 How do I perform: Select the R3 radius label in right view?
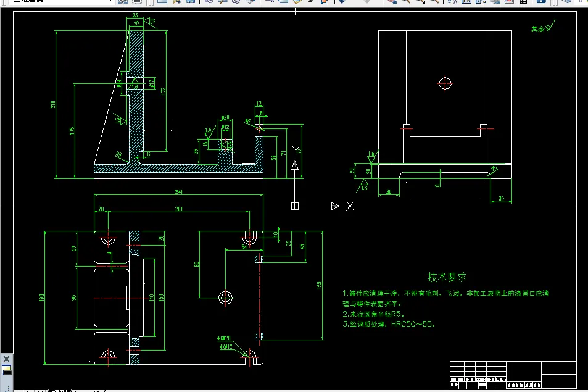[494, 169]
